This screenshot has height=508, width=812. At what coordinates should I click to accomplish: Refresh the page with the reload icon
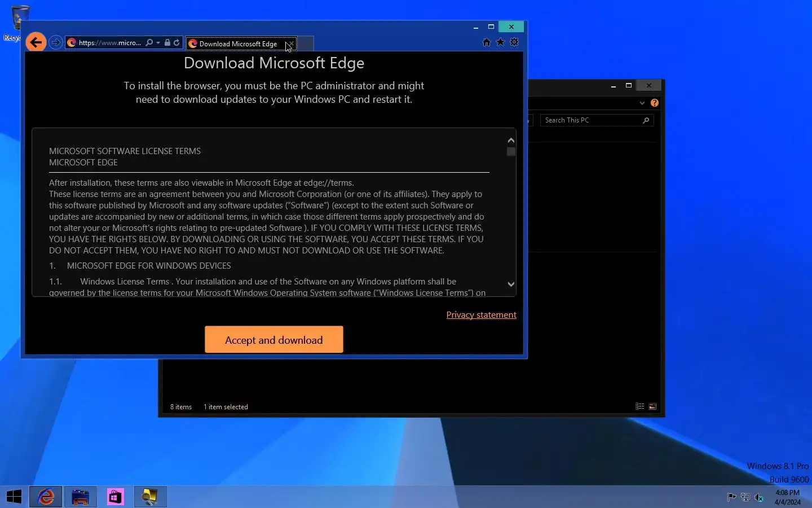[176, 43]
